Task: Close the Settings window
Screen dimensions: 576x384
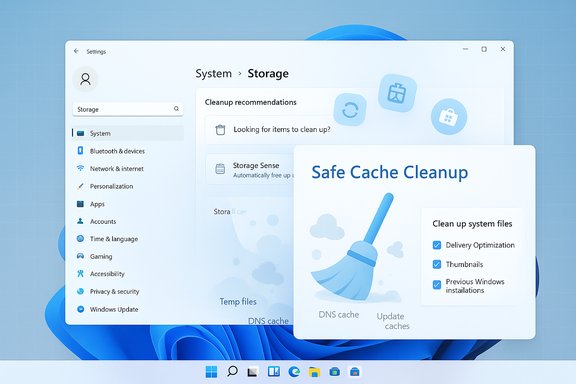Action: [503, 49]
